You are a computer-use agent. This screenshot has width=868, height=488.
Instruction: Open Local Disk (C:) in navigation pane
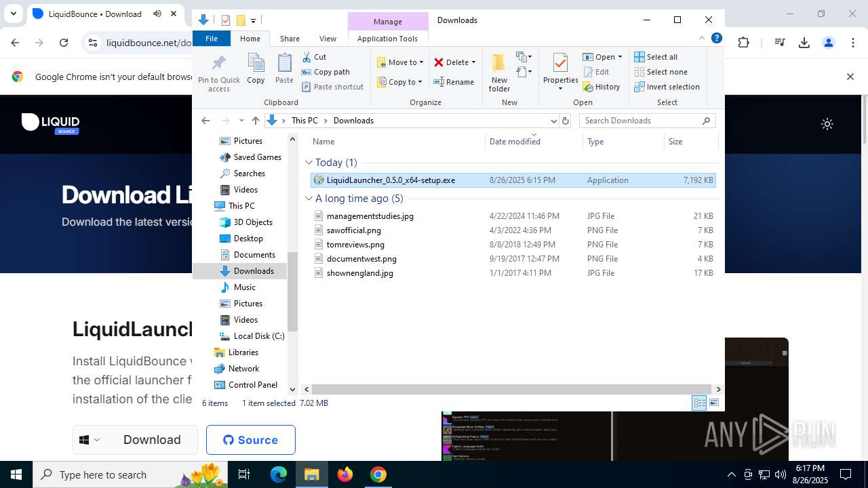pyautogui.click(x=252, y=336)
